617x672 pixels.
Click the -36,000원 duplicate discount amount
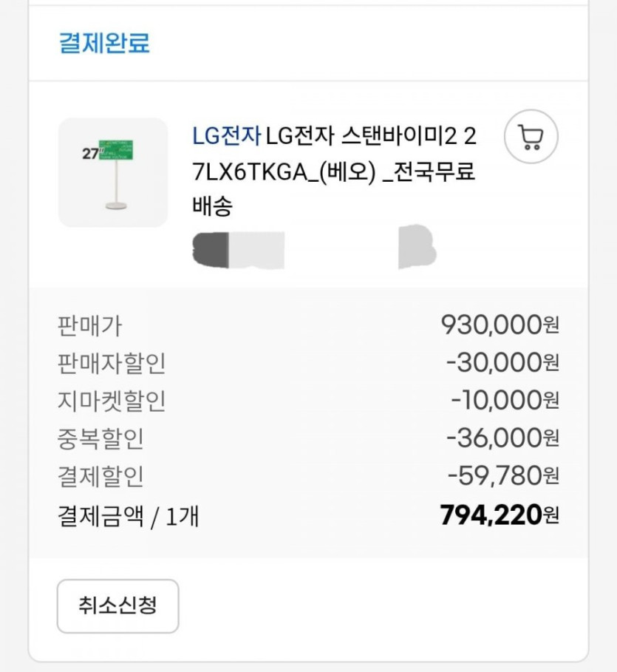502,438
